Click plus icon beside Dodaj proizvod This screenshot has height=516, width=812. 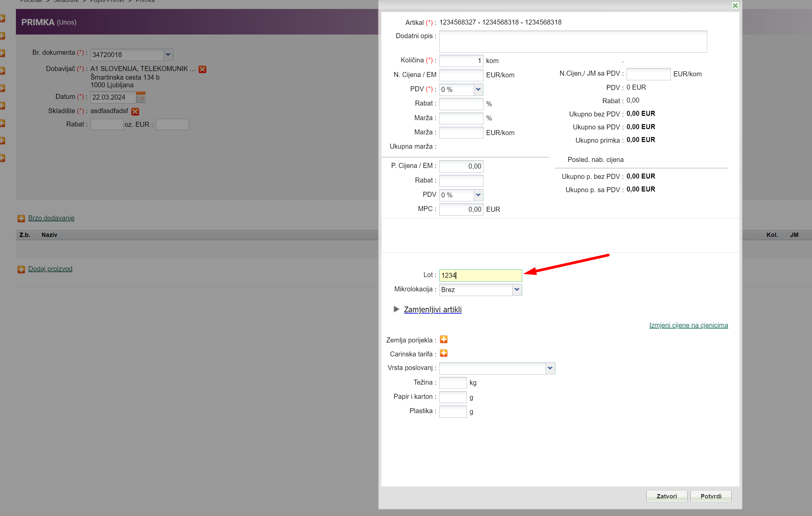tap(21, 269)
